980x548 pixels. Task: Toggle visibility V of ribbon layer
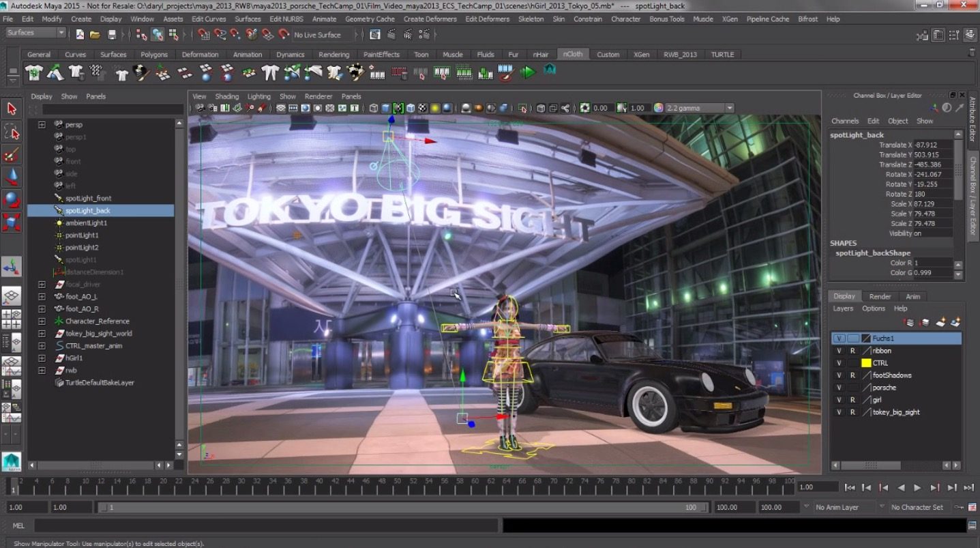pyautogui.click(x=839, y=351)
